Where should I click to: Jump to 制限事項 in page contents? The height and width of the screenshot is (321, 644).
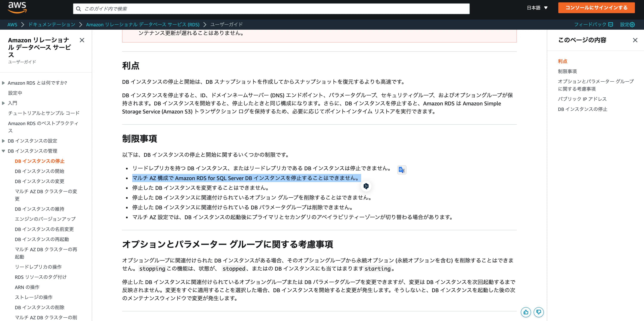coord(567,71)
